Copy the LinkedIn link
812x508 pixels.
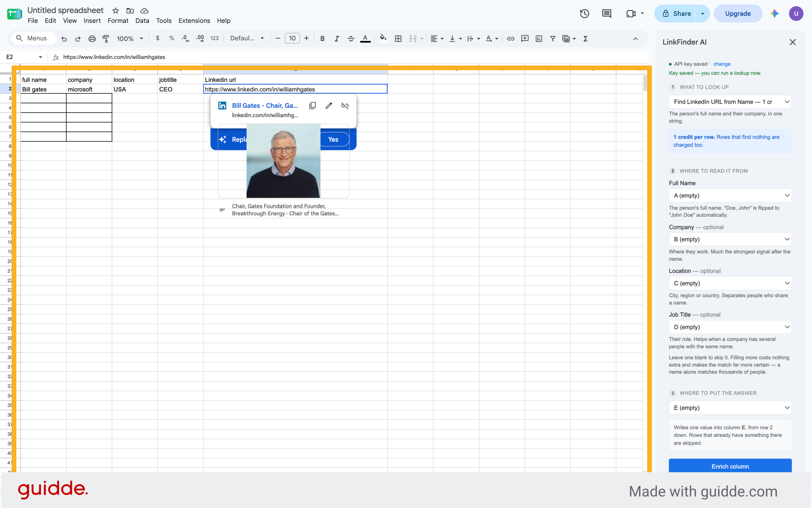pyautogui.click(x=313, y=105)
